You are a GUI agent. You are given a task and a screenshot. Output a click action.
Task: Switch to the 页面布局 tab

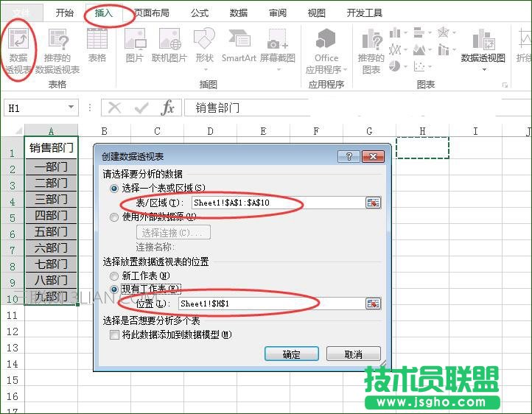coord(152,13)
